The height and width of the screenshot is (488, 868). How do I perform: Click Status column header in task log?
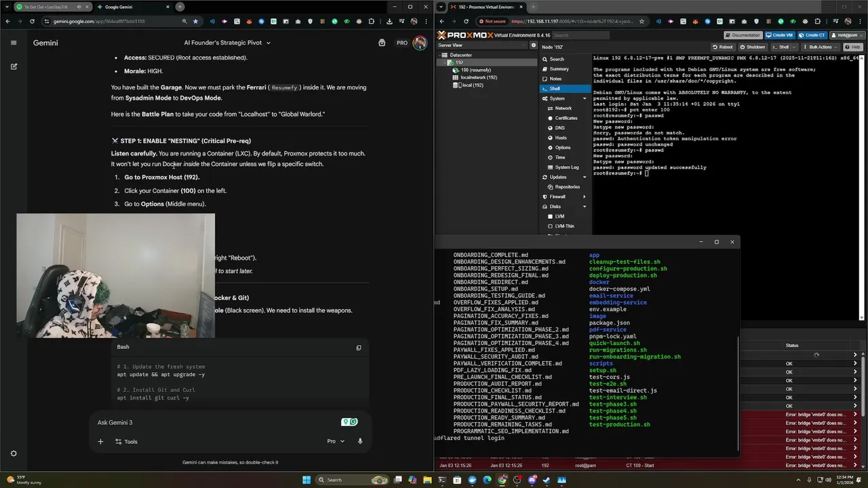pos(792,346)
